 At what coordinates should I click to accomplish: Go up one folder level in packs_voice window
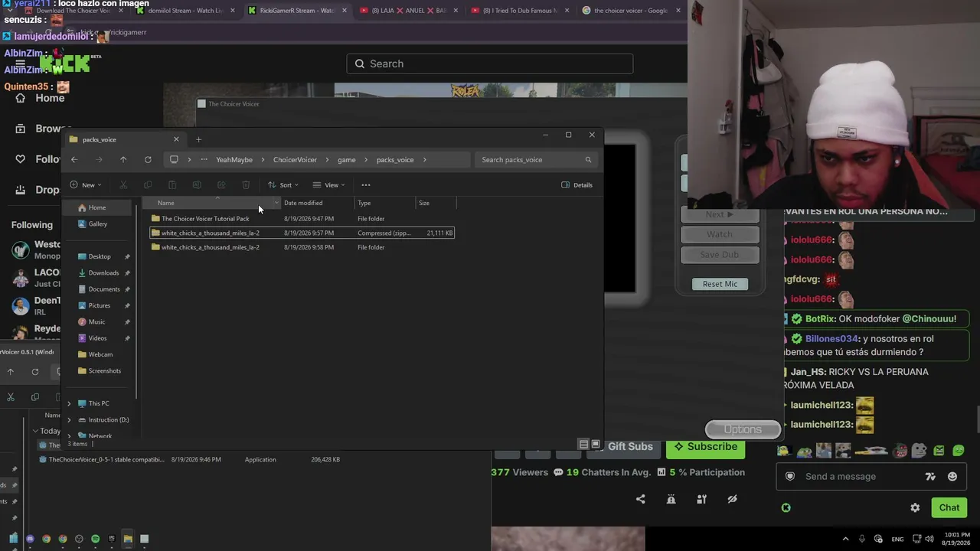point(123,160)
